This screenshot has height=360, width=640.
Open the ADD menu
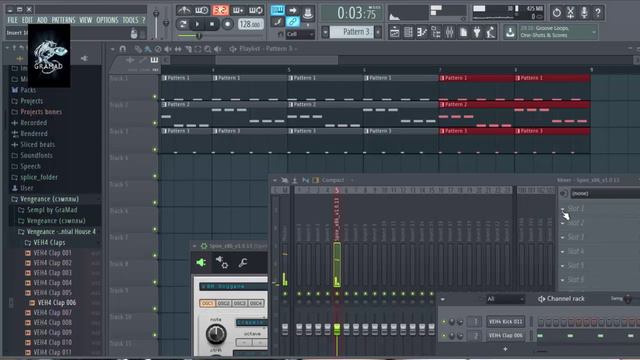(42, 20)
